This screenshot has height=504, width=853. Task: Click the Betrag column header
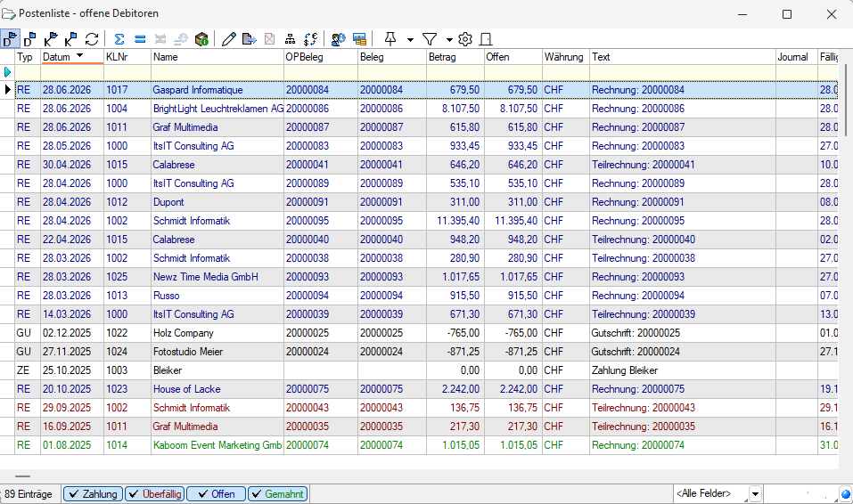454,57
